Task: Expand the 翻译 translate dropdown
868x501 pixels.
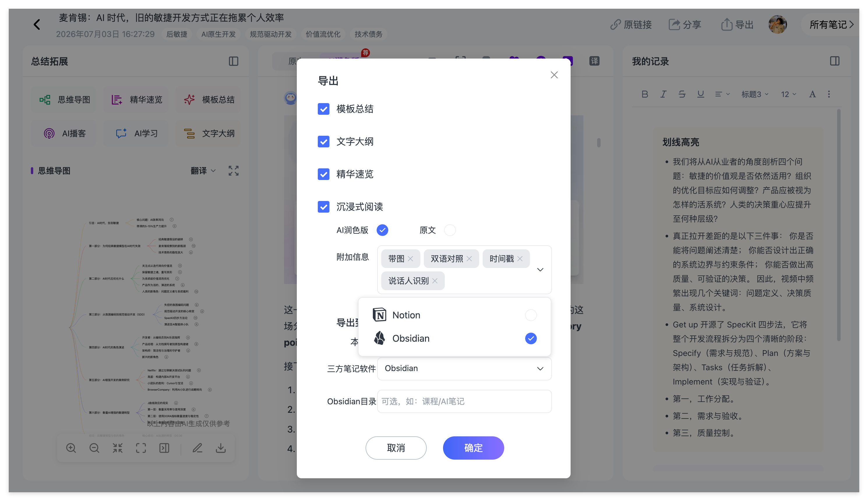Action: click(x=203, y=171)
